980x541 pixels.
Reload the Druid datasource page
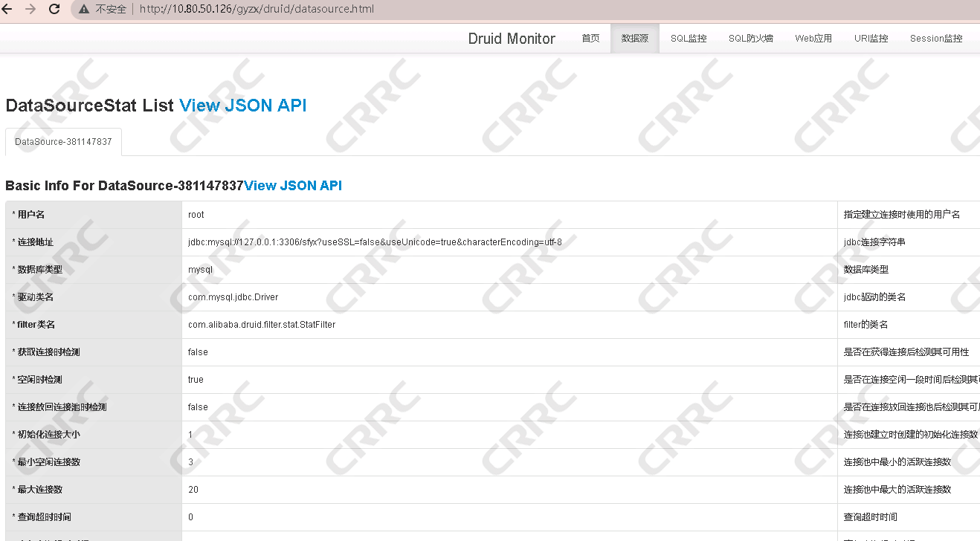point(54,10)
